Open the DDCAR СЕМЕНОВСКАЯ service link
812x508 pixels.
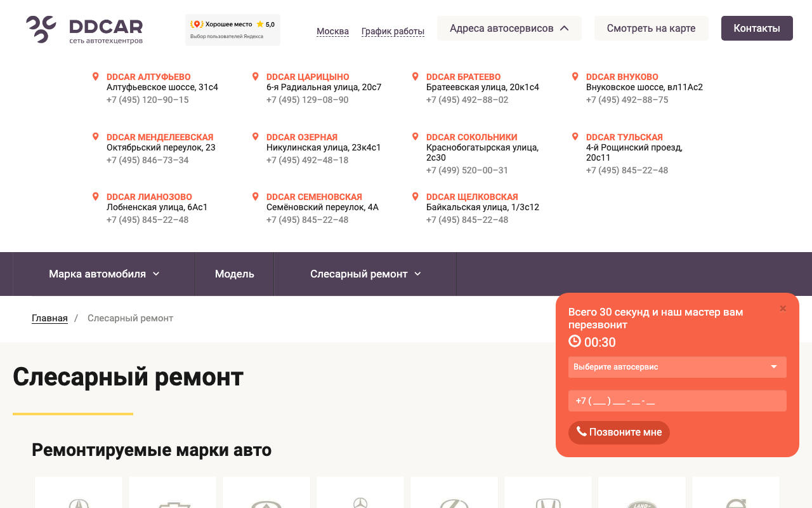point(314,197)
